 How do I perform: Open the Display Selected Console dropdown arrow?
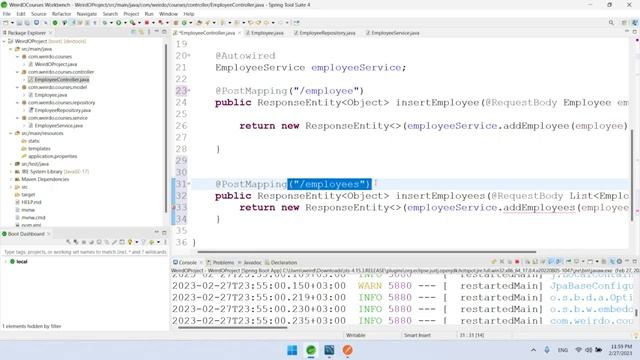tap(583, 262)
